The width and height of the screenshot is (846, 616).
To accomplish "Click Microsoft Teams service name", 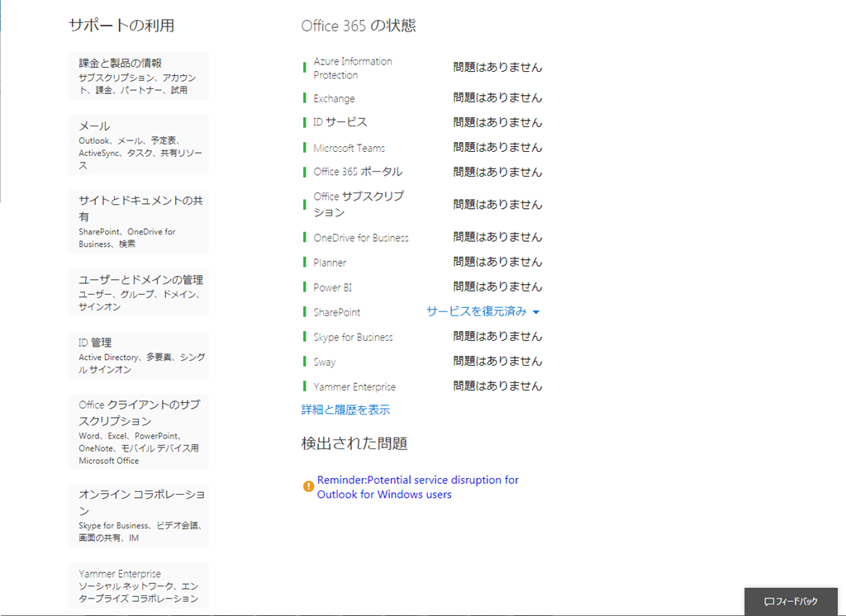I will point(349,148).
